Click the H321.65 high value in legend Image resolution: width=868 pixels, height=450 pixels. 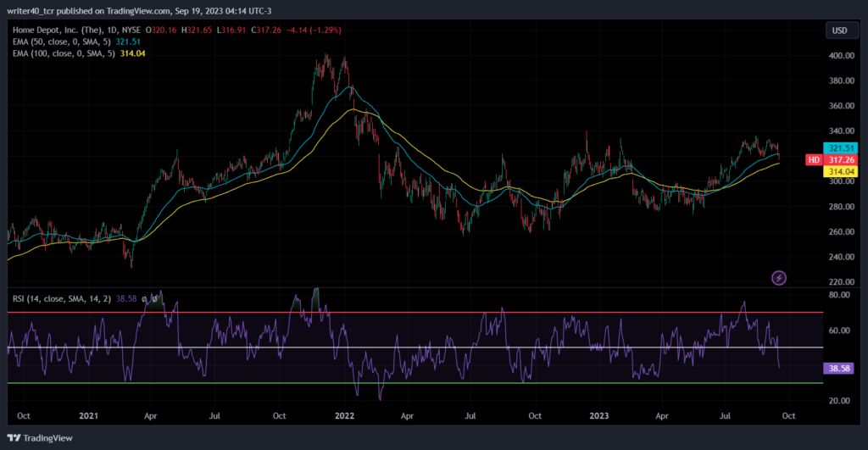pyautogui.click(x=197, y=30)
